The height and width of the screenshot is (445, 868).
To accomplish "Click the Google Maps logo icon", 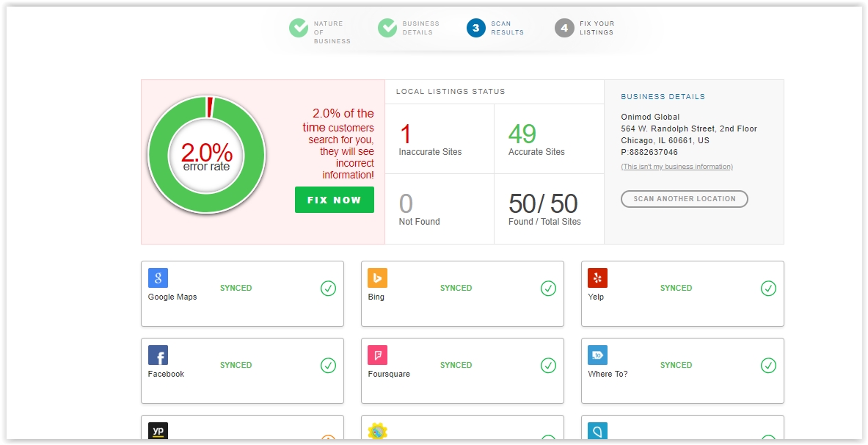I will (x=158, y=278).
